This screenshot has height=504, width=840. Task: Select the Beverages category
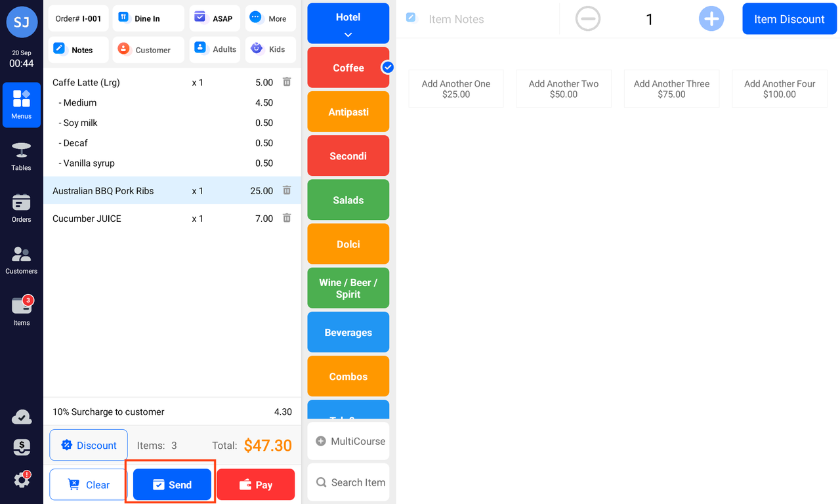coord(348,332)
